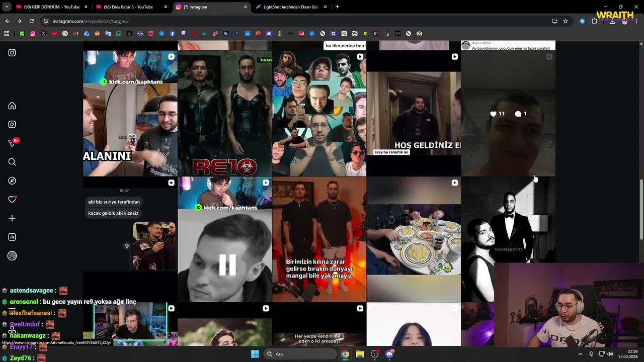Go back to the previous page

7,21
